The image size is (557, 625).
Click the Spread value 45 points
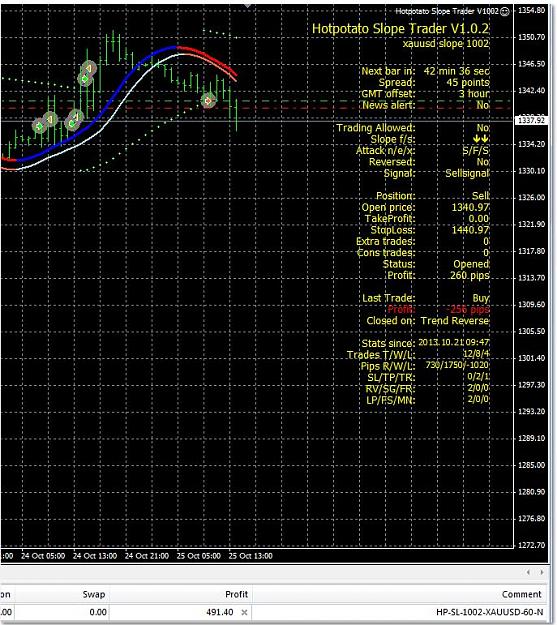click(x=468, y=83)
